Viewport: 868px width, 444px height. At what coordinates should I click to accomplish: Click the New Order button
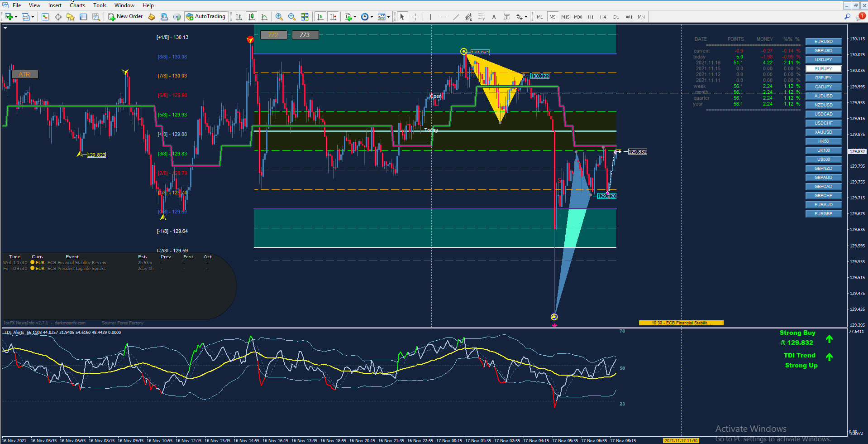point(125,17)
